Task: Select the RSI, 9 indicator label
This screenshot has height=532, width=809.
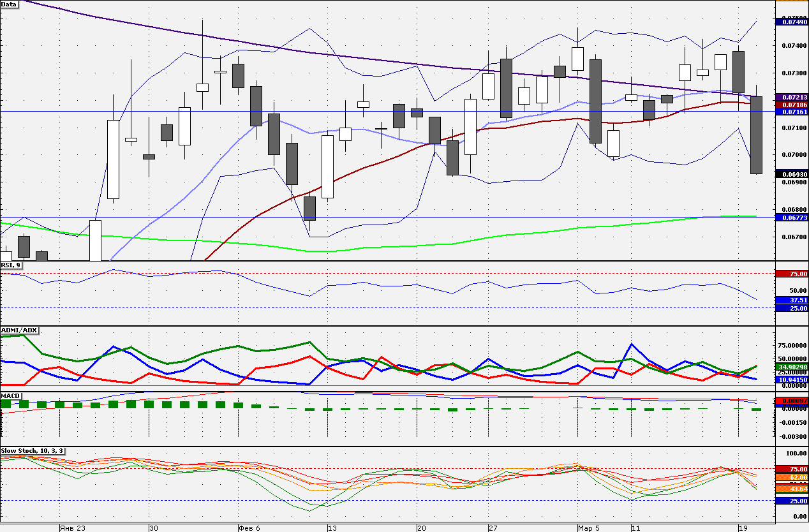Action: click(11, 265)
